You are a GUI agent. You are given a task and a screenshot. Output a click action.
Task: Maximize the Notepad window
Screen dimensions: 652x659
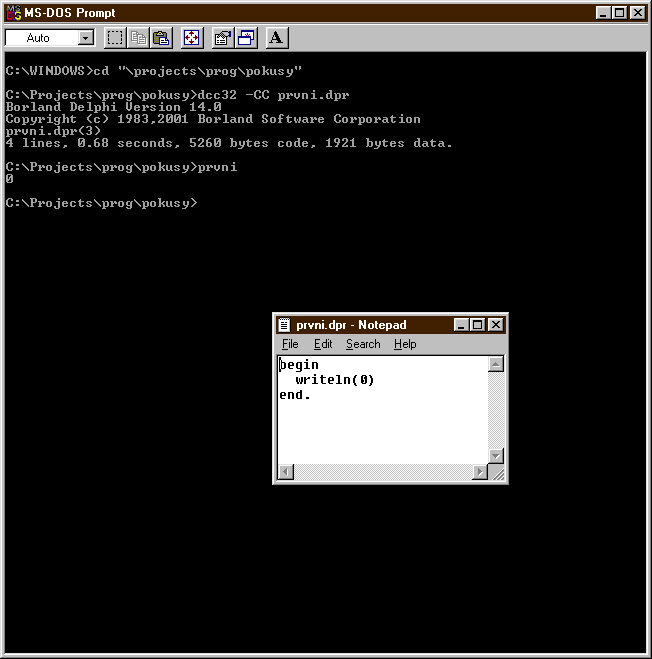tap(478, 325)
